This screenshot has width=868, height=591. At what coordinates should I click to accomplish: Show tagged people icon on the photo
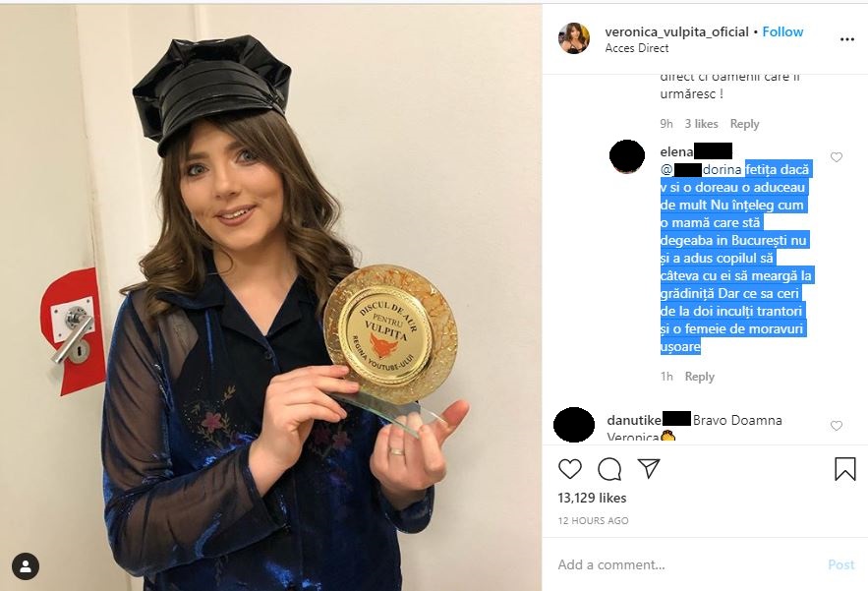(x=26, y=566)
